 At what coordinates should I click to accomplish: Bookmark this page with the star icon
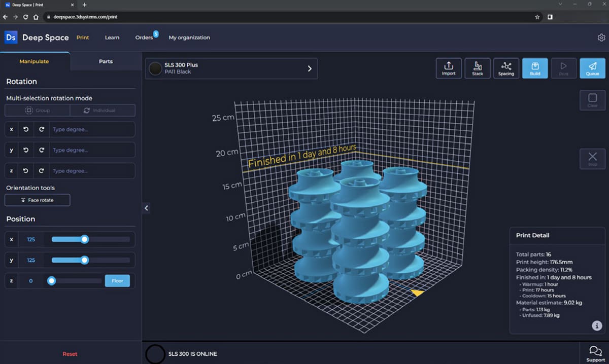[537, 17]
